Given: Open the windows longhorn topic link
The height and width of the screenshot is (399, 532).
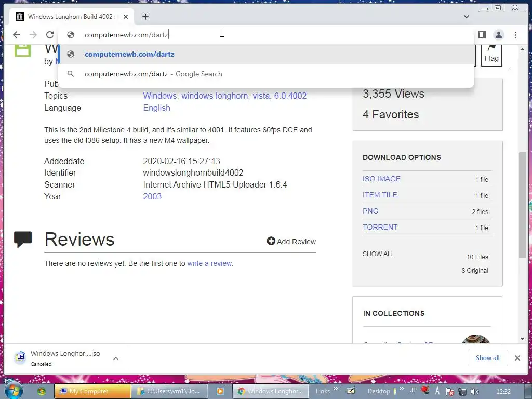Looking at the screenshot, I should (x=215, y=96).
